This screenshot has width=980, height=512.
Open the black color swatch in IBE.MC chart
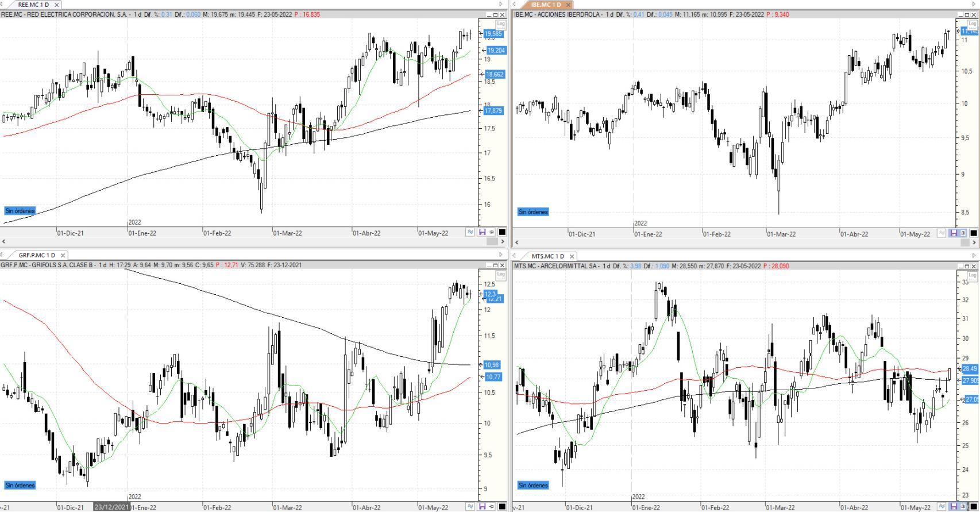(x=973, y=233)
